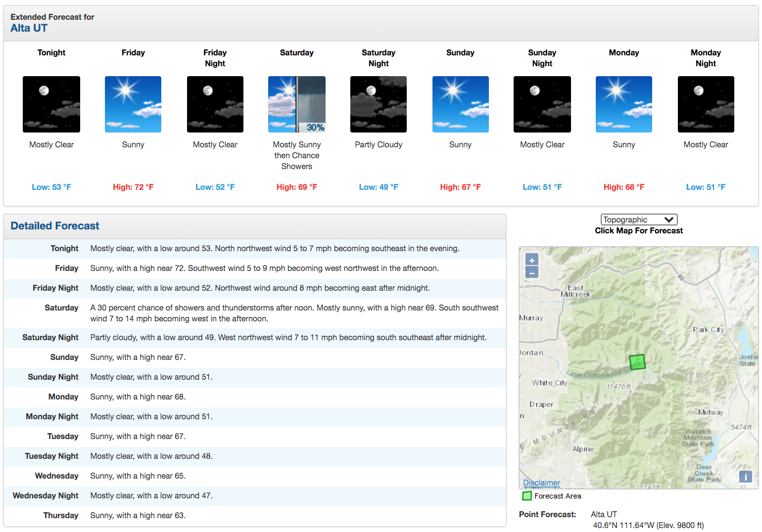Click Sunday Night mostly clear icon
Viewport: 762px width, 532px height.
coord(542,104)
